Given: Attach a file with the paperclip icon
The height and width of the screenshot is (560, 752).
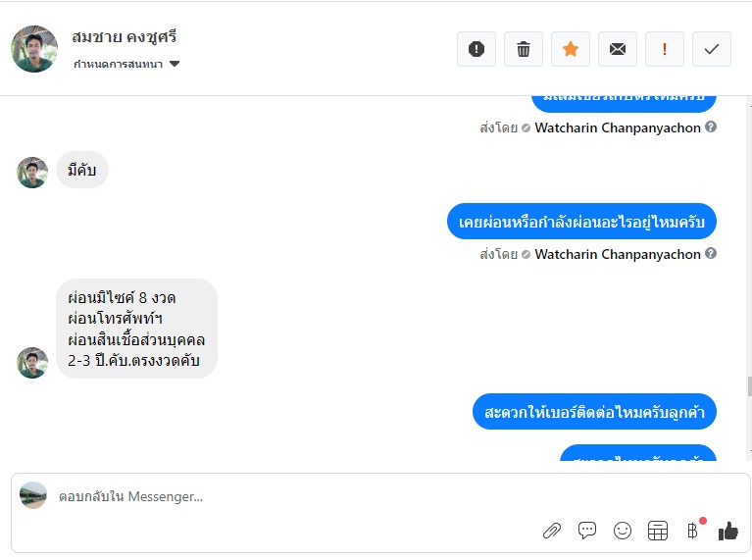Looking at the screenshot, I should coord(552,531).
